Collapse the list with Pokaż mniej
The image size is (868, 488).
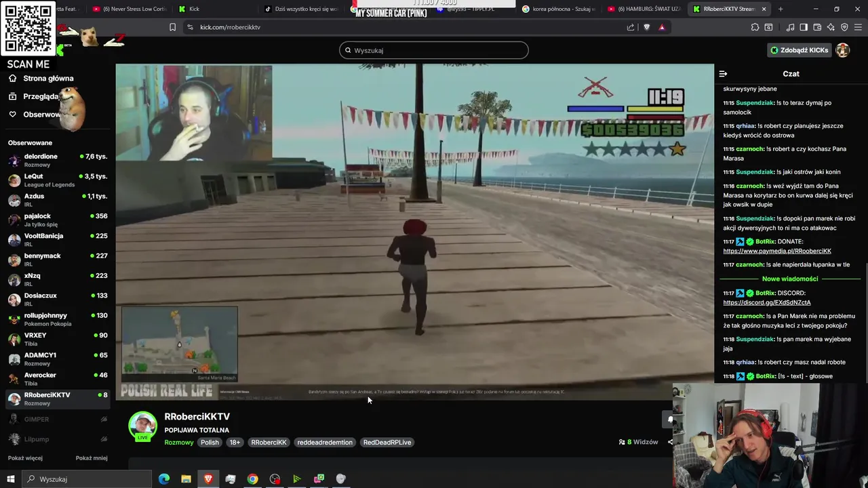pos(92,458)
